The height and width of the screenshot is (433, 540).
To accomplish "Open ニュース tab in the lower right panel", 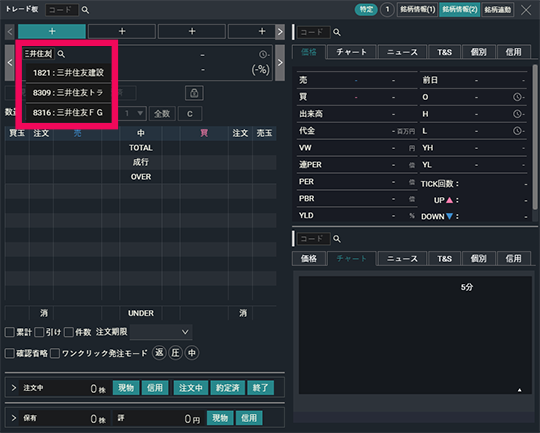I will (x=402, y=259).
